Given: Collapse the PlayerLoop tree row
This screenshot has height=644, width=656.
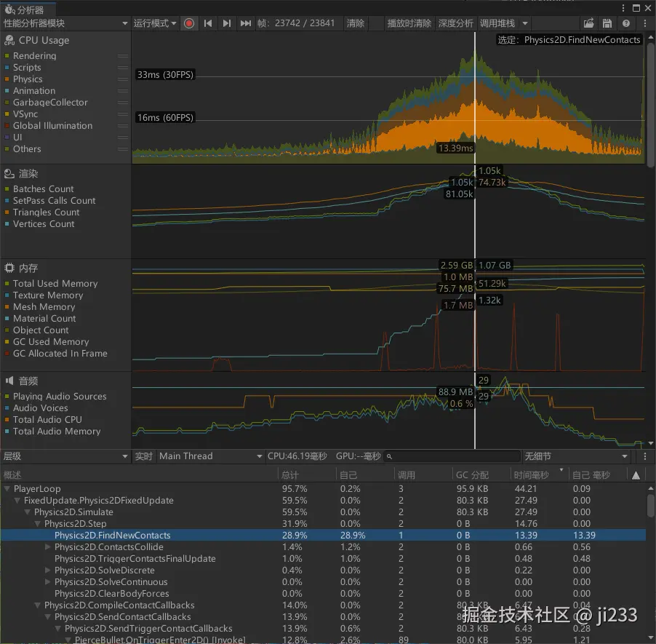Looking at the screenshot, I should [7, 489].
